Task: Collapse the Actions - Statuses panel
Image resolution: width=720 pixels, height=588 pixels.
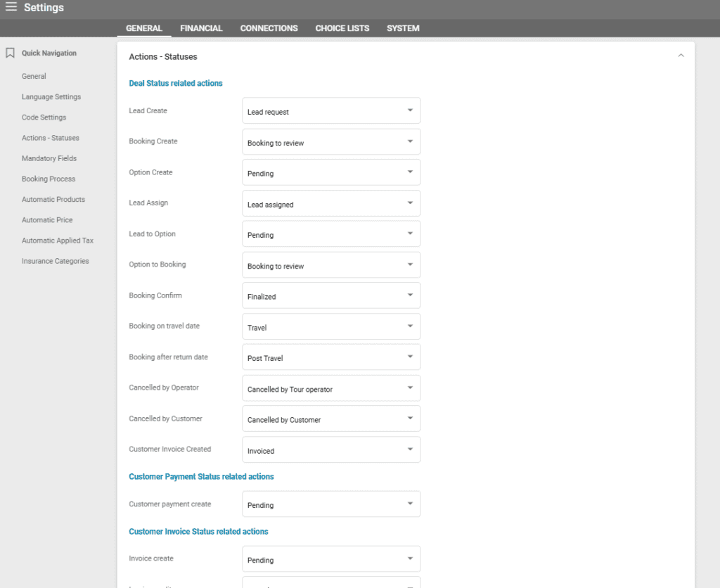Action: (680, 56)
